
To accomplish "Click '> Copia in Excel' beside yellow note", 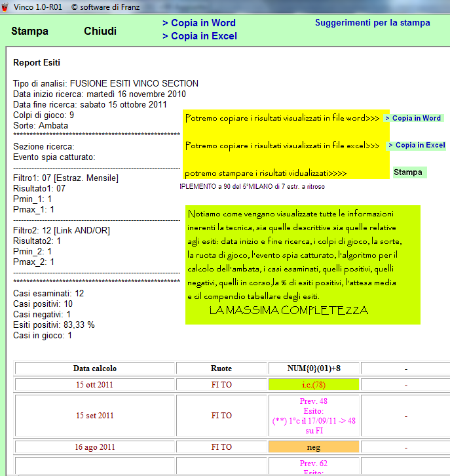I will point(417,146).
